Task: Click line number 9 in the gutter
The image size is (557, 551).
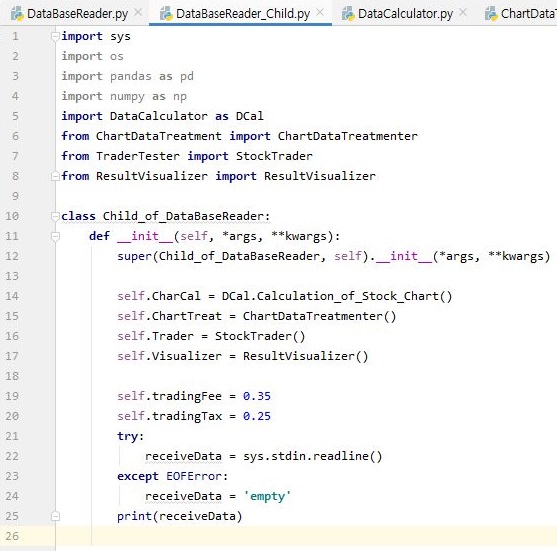Action: point(15,196)
